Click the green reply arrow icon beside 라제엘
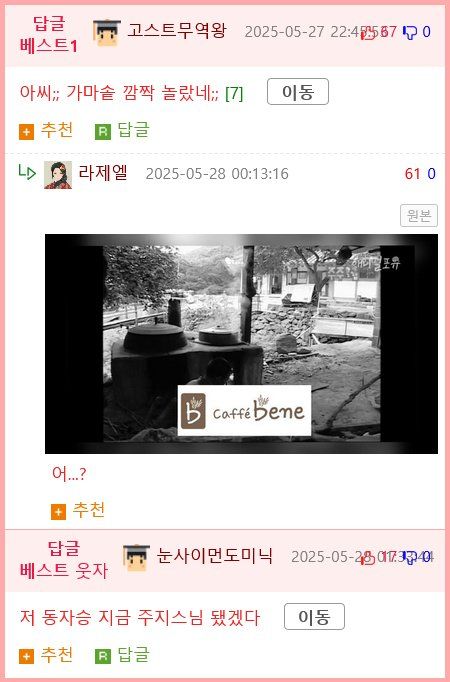This screenshot has height=682, width=450. coord(27,173)
